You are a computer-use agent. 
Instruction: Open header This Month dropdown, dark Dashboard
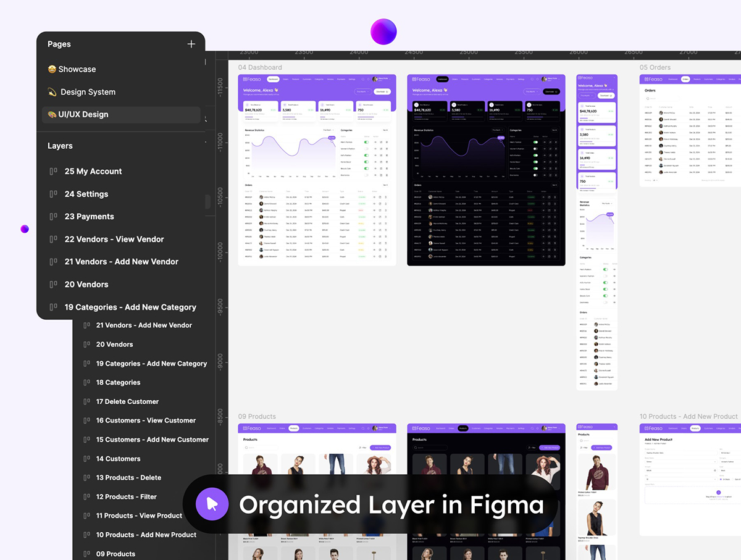click(531, 91)
